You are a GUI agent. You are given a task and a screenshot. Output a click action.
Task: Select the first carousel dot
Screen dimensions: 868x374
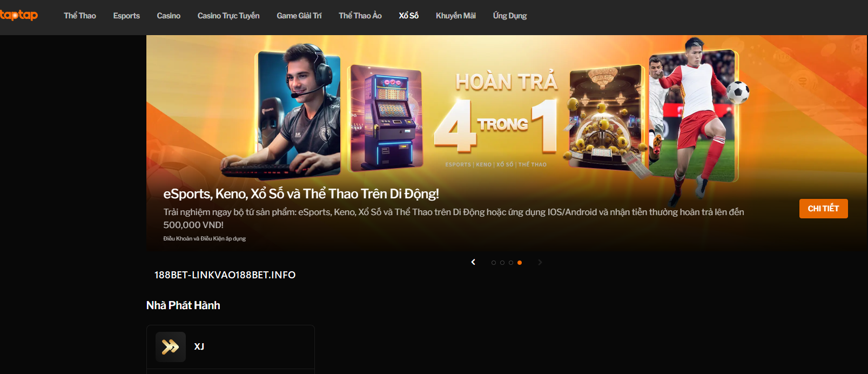click(494, 263)
